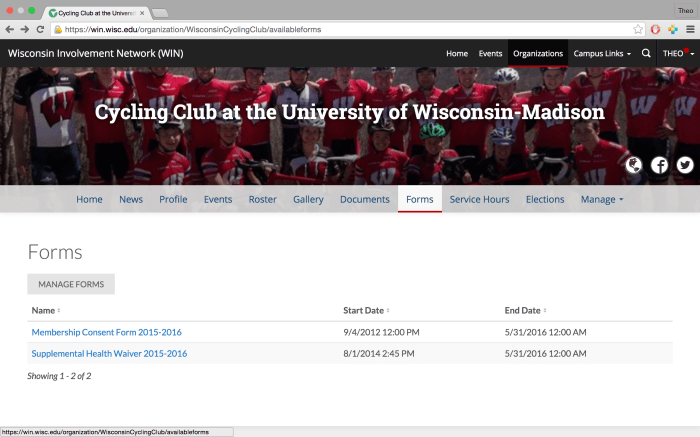The image size is (700, 437).
Task: Open the THEO user menu
Action: pyautogui.click(x=678, y=53)
